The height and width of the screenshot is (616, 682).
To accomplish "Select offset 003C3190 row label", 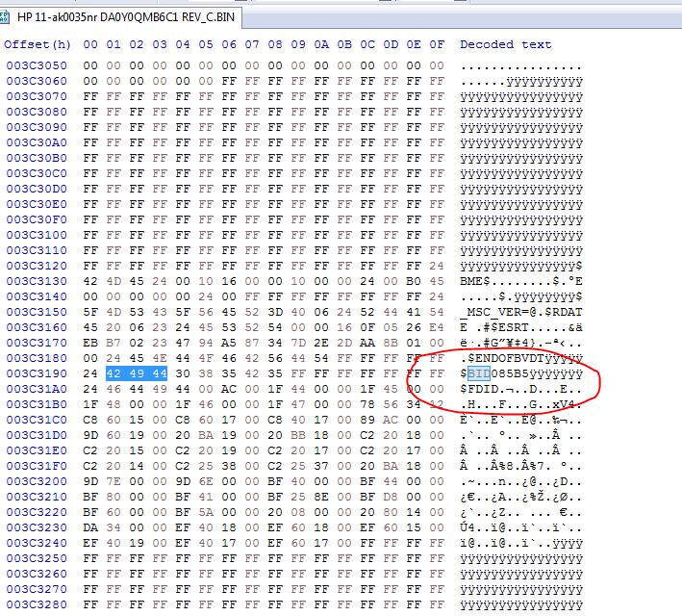I will 37,373.
